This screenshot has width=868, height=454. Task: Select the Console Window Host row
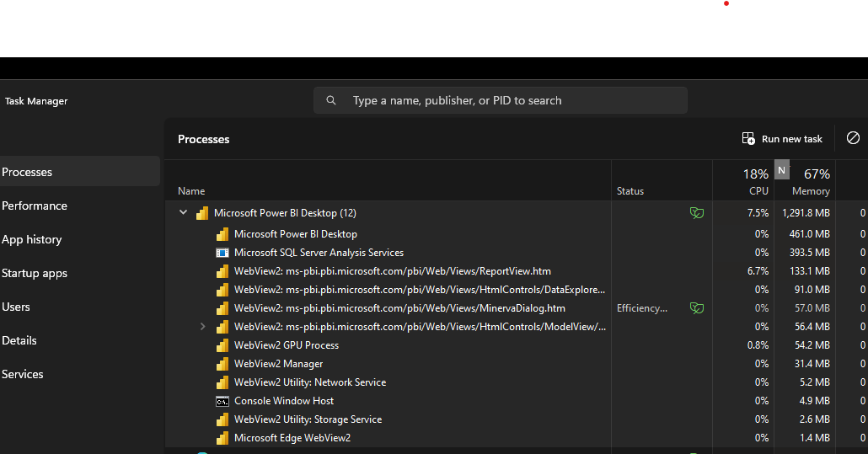tap(517, 401)
